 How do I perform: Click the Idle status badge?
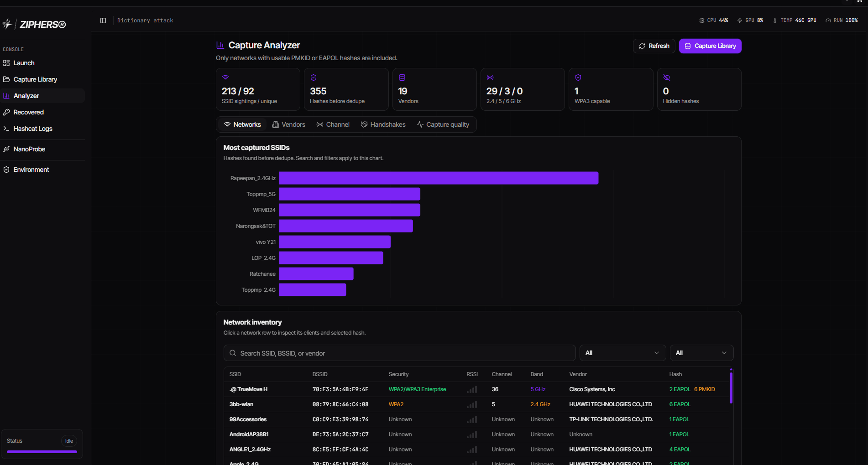click(x=69, y=441)
